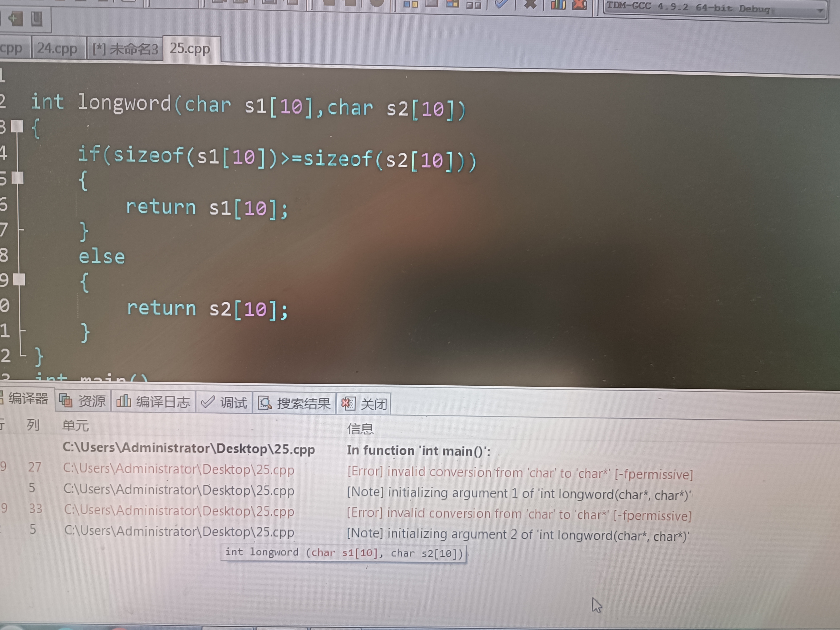Screen dimensions: 840x630
Task: Click the syntax check checkmark icon
Action: [501, 4]
